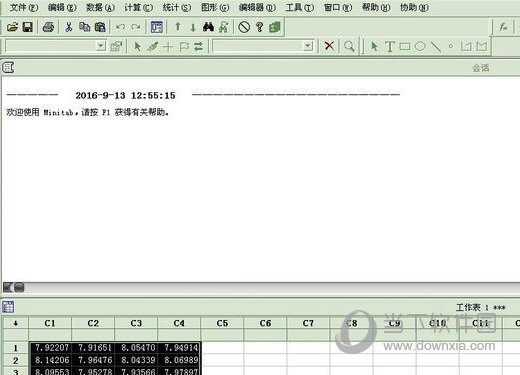Click the Open Project folder icon
This screenshot has height=375, width=520.
click(x=12, y=27)
